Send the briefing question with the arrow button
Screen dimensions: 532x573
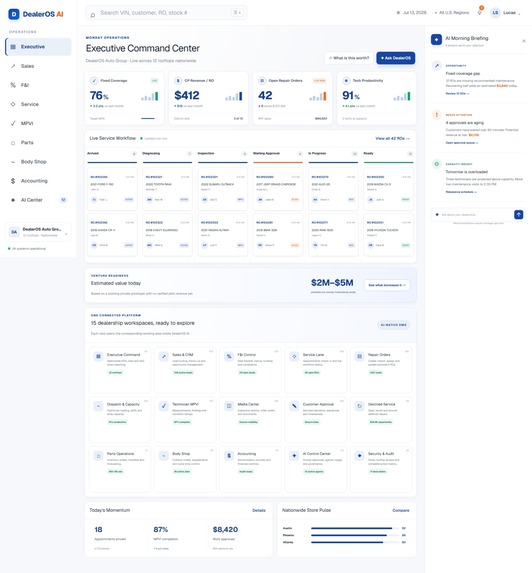point(518,215)
